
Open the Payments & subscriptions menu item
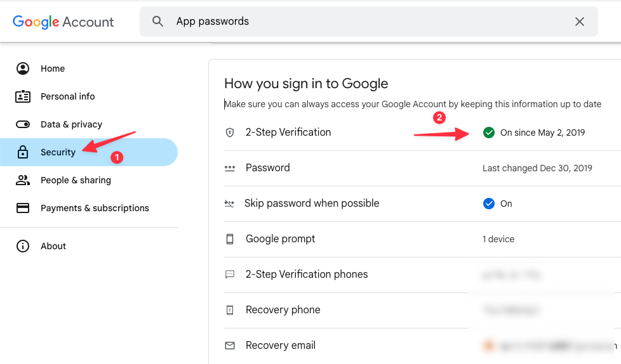tap(89, 208)
